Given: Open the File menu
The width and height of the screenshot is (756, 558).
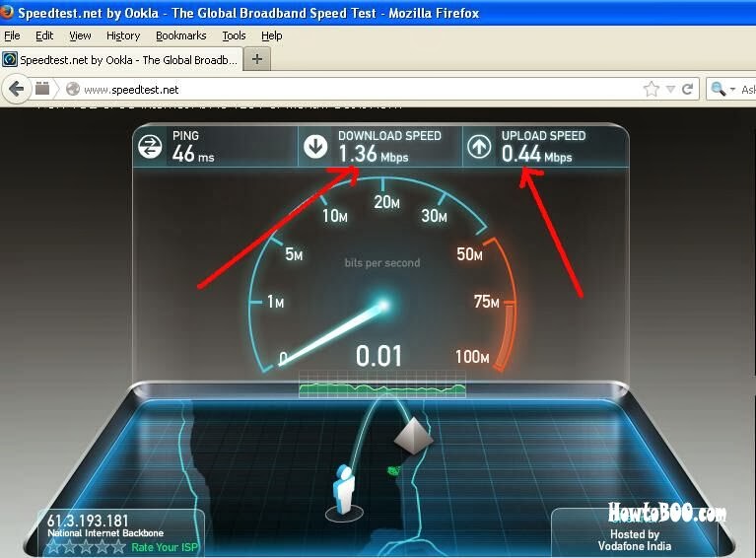Looking at the screenshot, I should [x=12, y=35].
